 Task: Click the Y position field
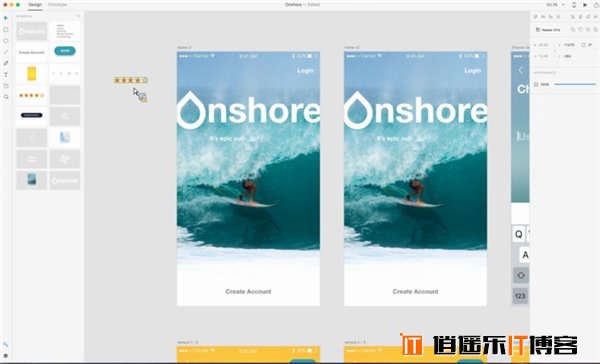[x=567, y=56]
